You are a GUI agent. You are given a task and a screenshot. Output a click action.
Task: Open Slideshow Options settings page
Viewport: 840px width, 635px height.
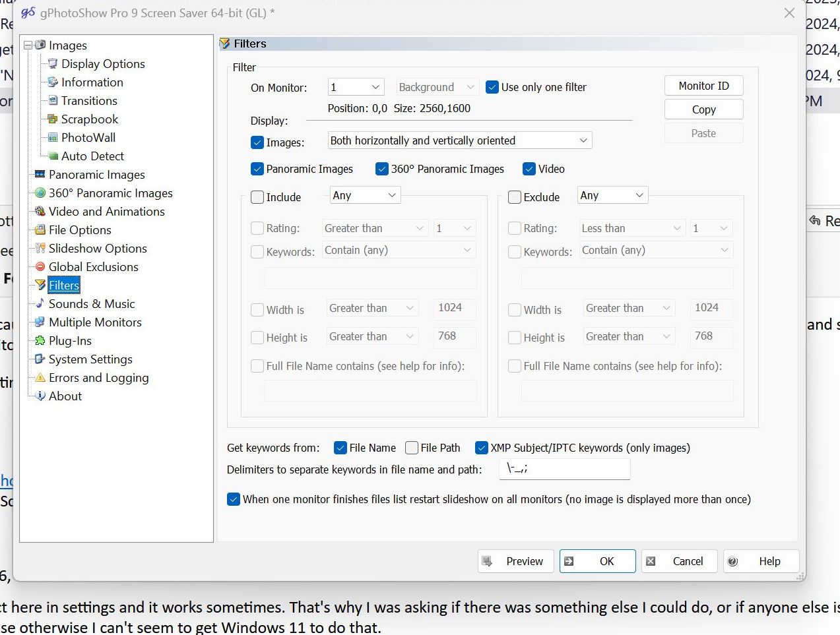[x=98, y=249]
